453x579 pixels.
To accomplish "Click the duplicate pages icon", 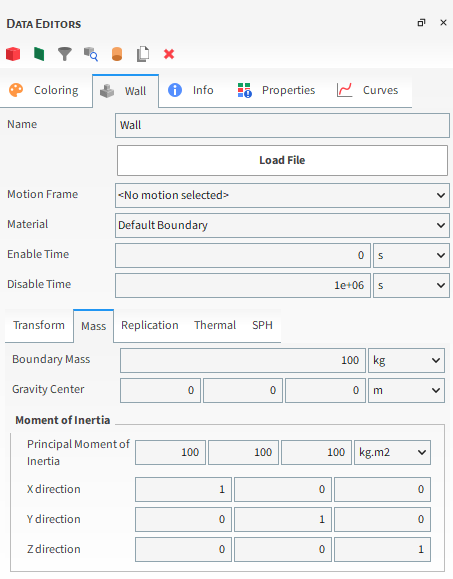I will click(143, 54).
